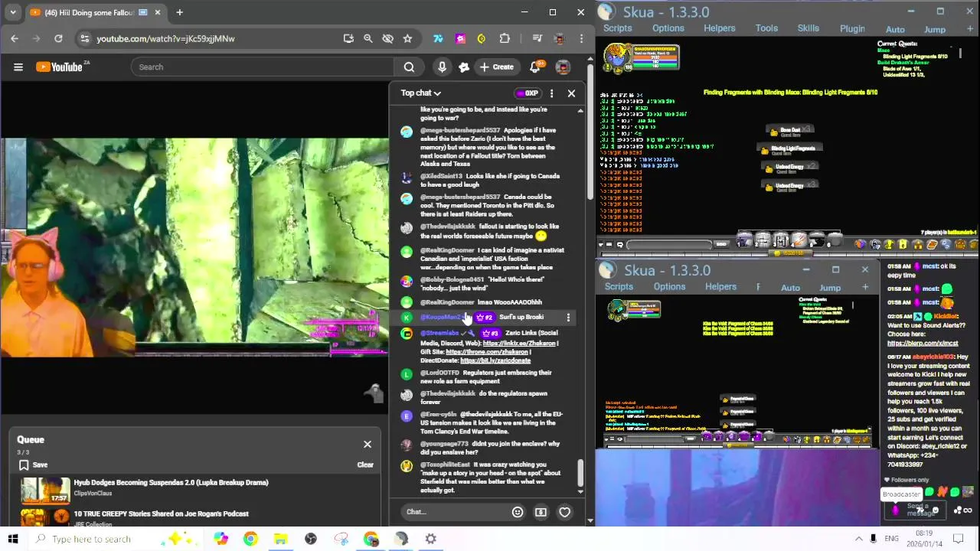Open Settings gear on the taskbar

click(431, 539)
